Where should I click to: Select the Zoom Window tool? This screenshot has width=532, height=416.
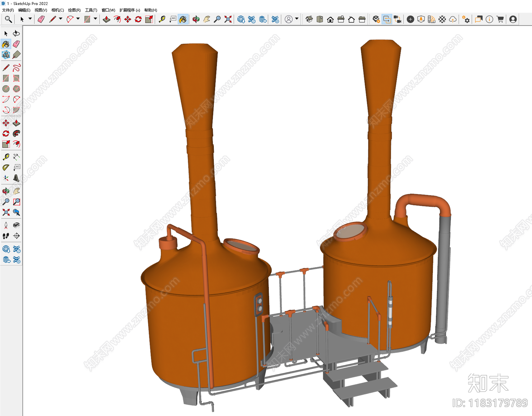(x=16, y=202)
